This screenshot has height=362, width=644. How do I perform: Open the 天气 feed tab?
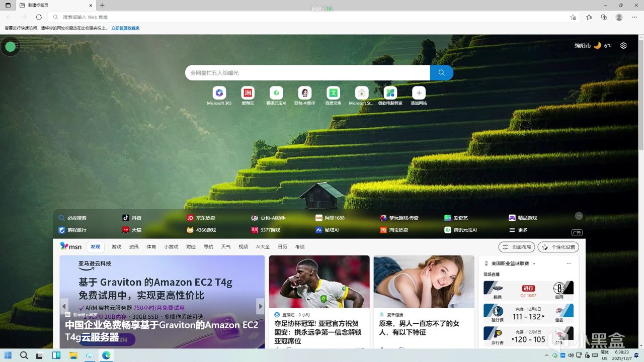click(x=226, y=247)
